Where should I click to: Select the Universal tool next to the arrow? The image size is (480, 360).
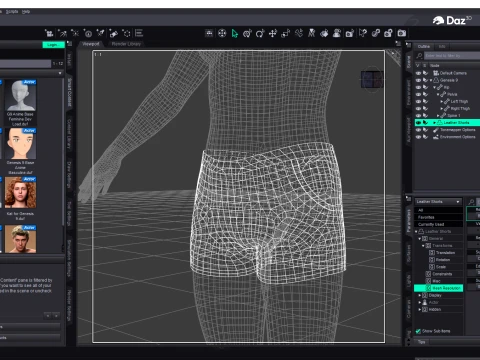[x=247, y=33]
